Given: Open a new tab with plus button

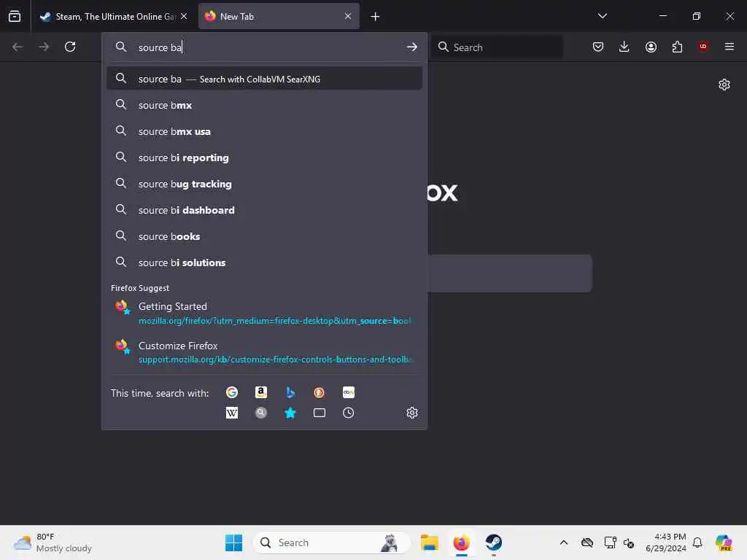Looking at the screenshot, I should click(375, 17).
